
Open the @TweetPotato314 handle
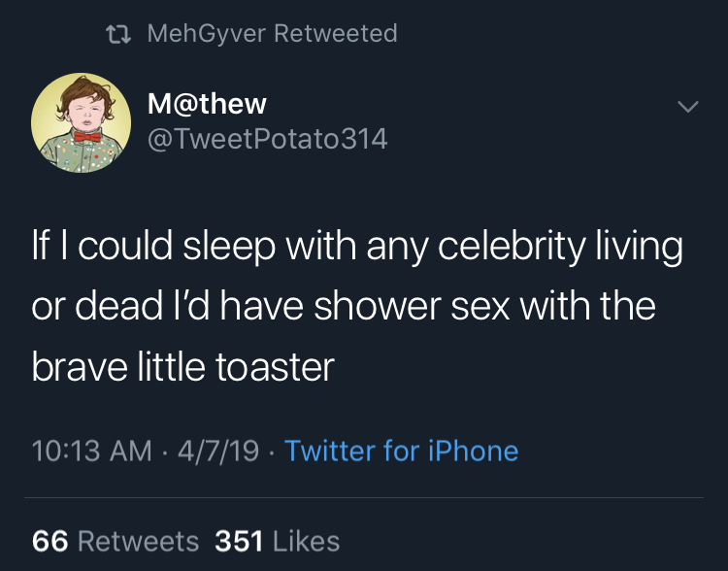[x=266, y=139]
